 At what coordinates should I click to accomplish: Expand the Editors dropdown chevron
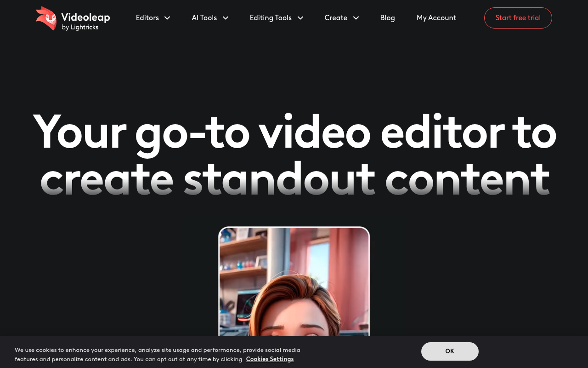(167, 18)
